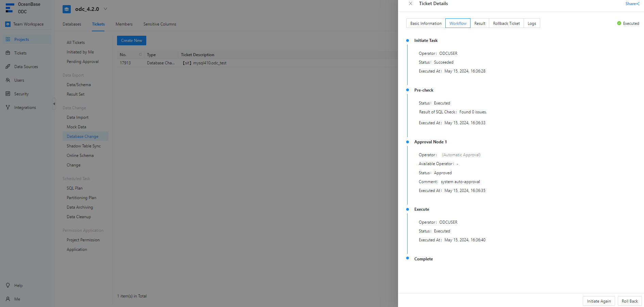
Task: Open Security section icon
Action: pyautogui.click(x=8, y=94)
